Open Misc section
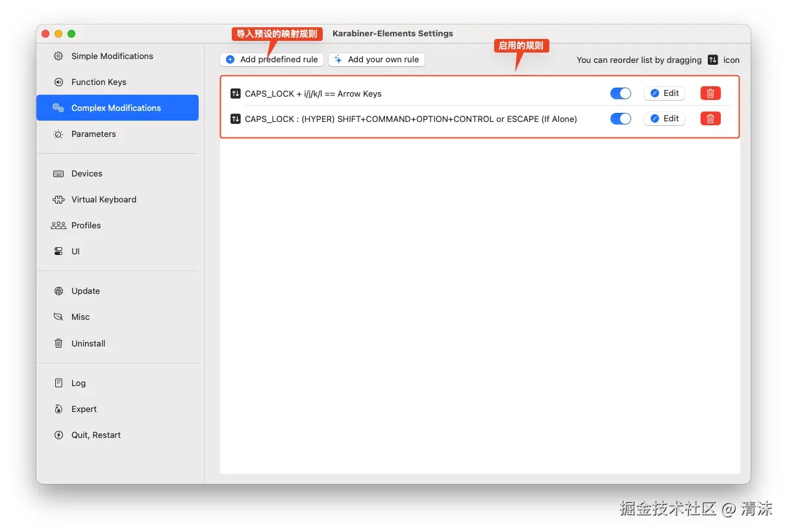 coord(118,317)
